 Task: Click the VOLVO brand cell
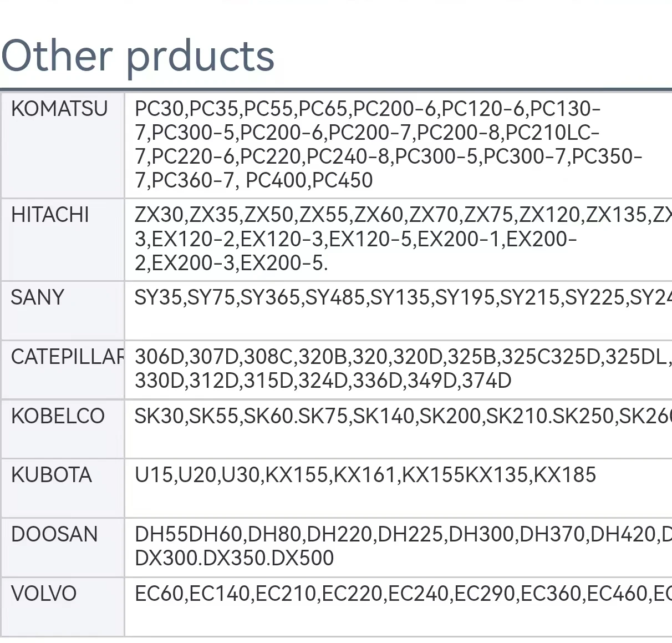coord(44,594)
